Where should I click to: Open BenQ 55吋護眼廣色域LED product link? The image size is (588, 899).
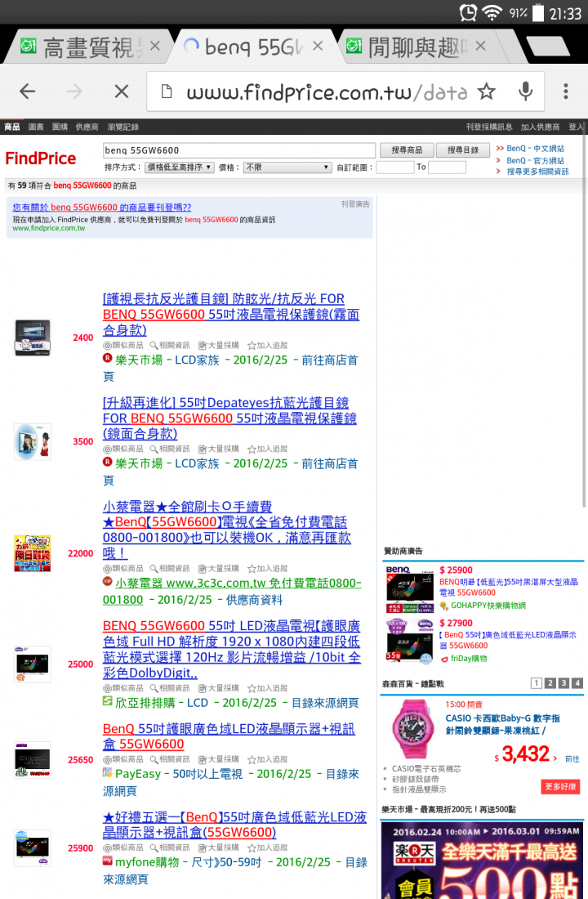pos(229,736)
